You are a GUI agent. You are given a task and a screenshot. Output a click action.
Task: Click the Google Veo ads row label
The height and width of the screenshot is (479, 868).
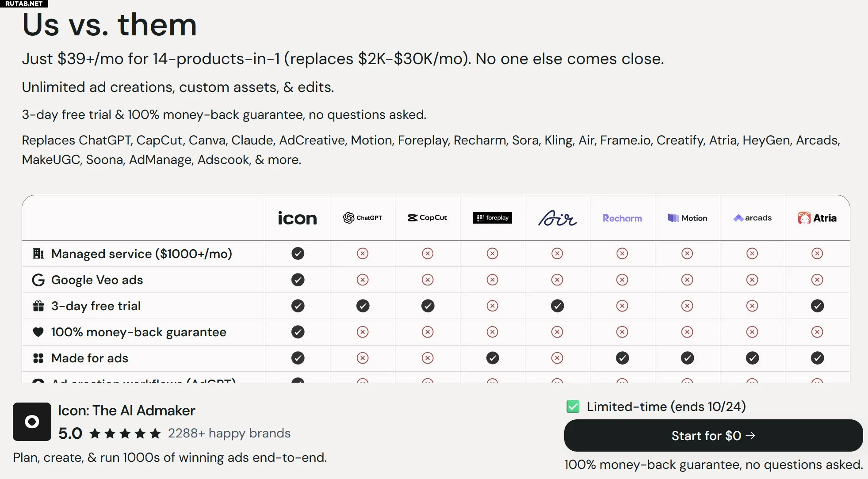pos(97,280)
